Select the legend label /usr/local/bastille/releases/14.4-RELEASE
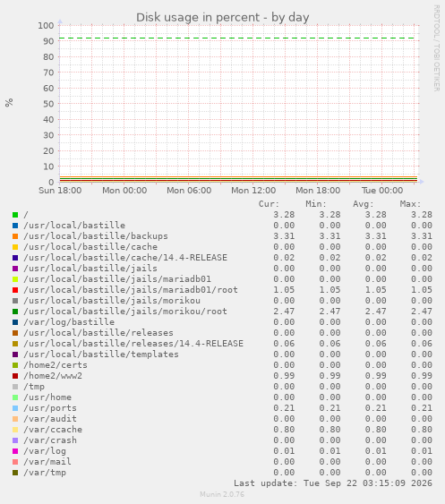 click(x=133, y=344)
